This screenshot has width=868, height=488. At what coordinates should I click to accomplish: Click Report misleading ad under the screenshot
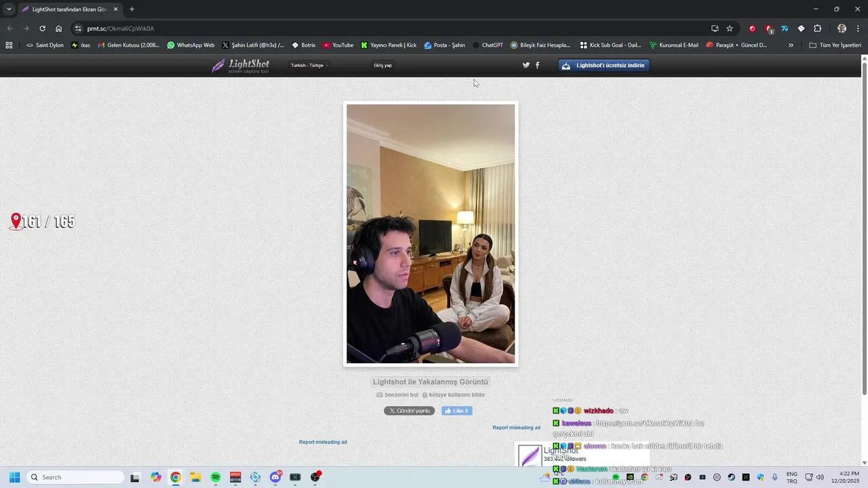coord(323,442)
